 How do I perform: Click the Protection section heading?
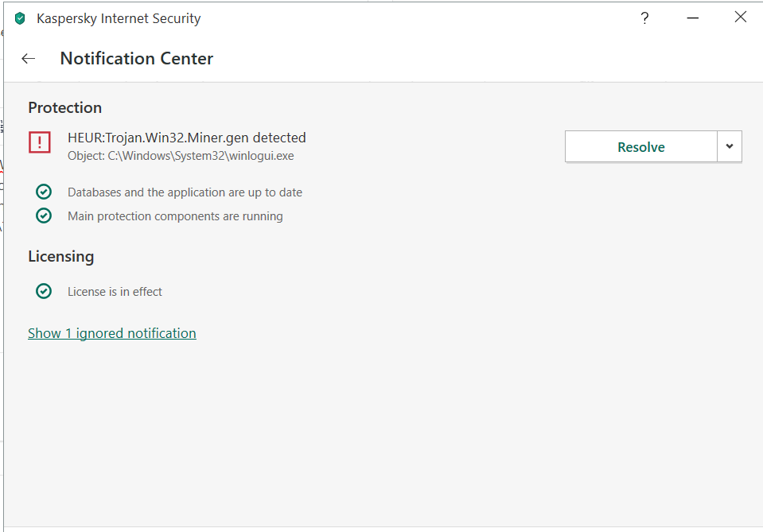(65, 107)
